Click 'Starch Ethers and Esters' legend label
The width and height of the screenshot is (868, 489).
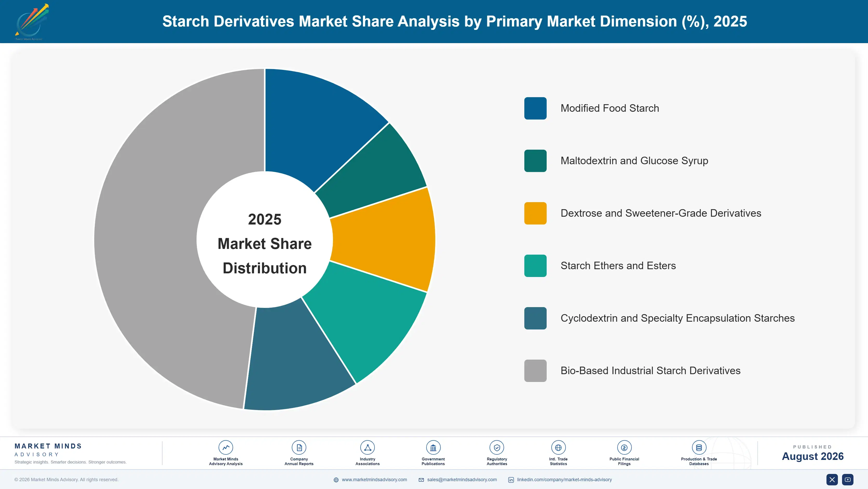click(x=618, y=266)
